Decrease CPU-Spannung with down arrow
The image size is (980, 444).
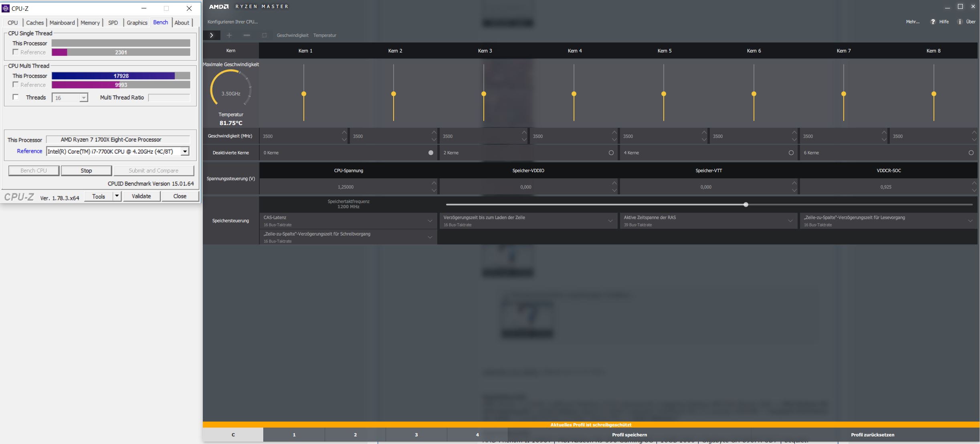(x=434, y=191)
